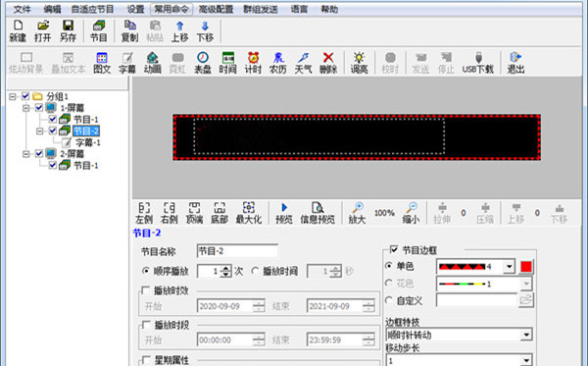Open the 边框特技 dropdown (顺时针转动)
Screen dimensions: 588x366
pyautogui.click(x=526, y=335)
